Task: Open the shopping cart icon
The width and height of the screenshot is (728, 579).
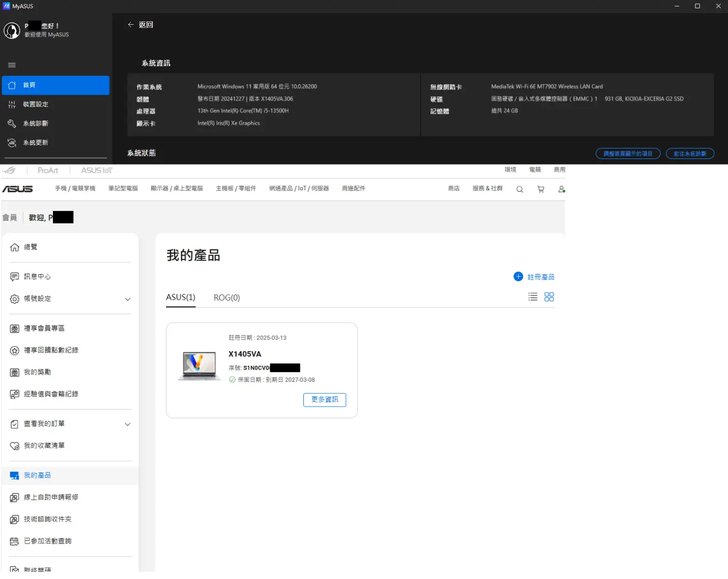Action: pyautogui.click(x=541, y=189)
